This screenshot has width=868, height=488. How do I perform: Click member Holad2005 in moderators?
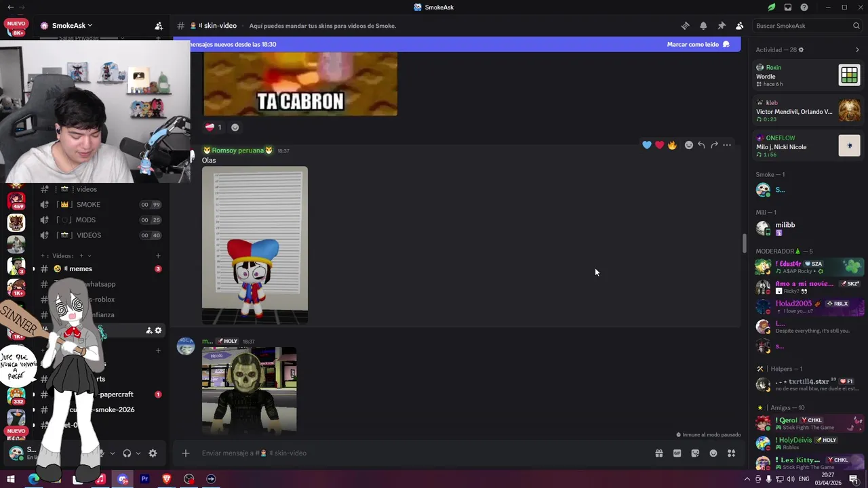coord(808,306)
